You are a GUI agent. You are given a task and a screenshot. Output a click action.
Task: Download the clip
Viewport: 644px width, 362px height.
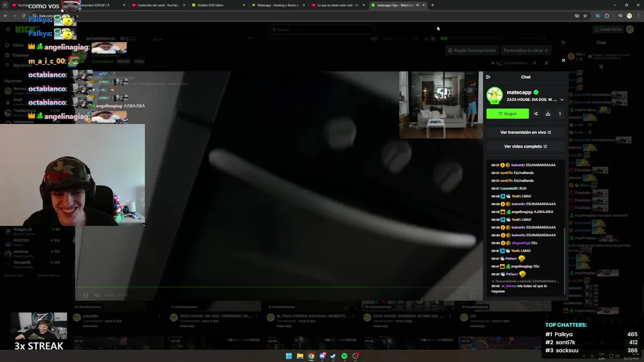548,114
